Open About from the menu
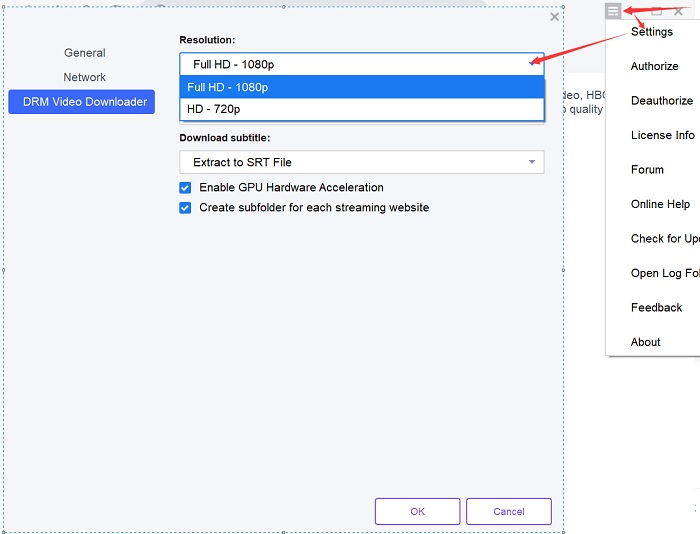 (x=646, y=342)
